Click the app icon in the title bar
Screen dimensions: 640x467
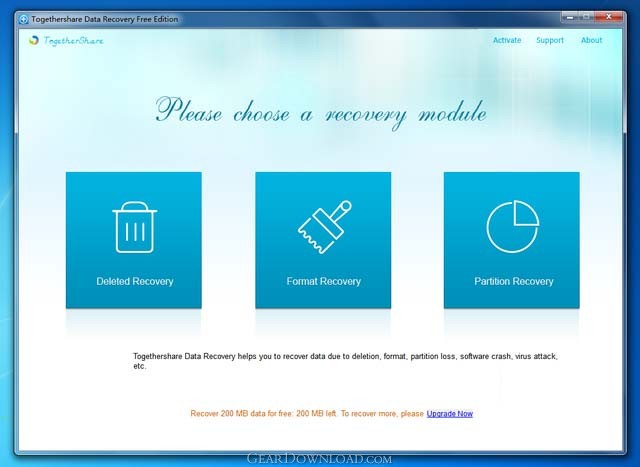(x=24, y=19)
